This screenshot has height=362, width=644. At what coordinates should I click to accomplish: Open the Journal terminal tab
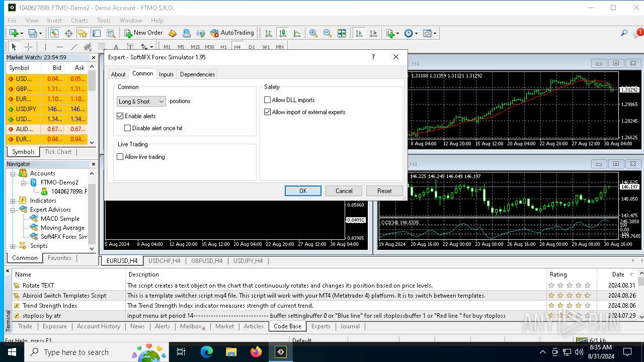350,326
